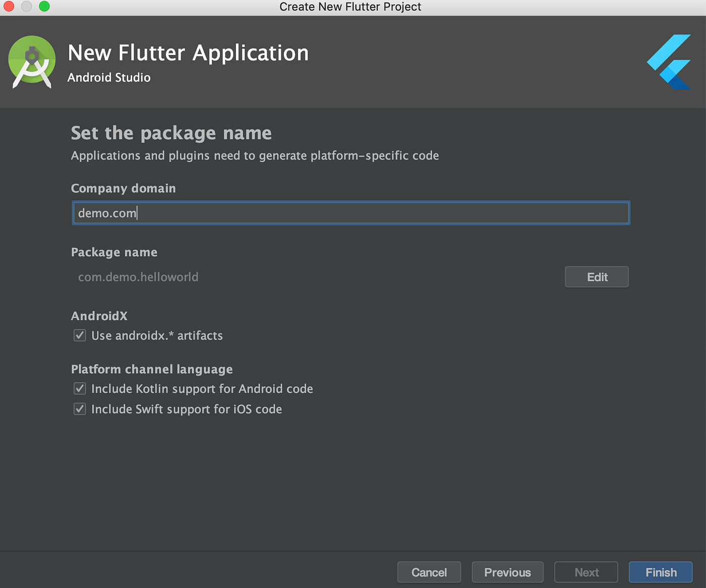Click the Next button

pos(586,572)
